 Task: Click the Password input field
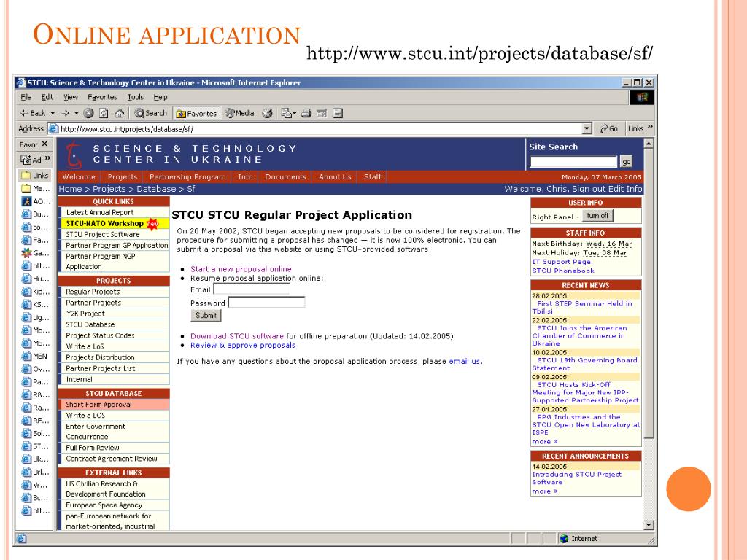266,302
